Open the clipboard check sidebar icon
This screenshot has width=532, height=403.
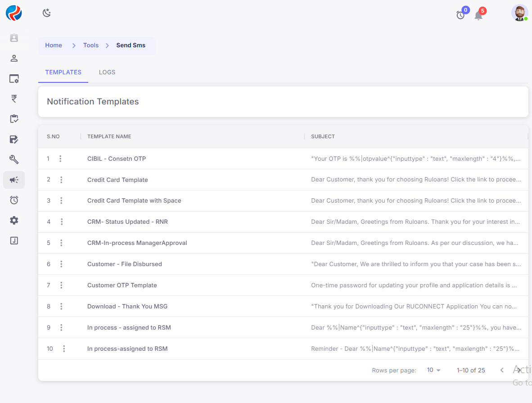14,119
